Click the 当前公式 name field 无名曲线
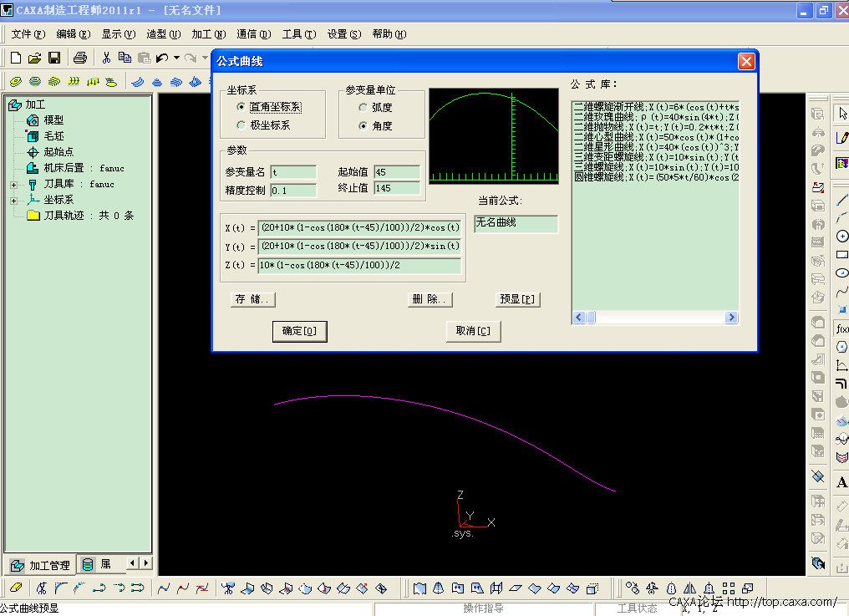The height and width of the screenshot is (616, 849). click(516, 223)
